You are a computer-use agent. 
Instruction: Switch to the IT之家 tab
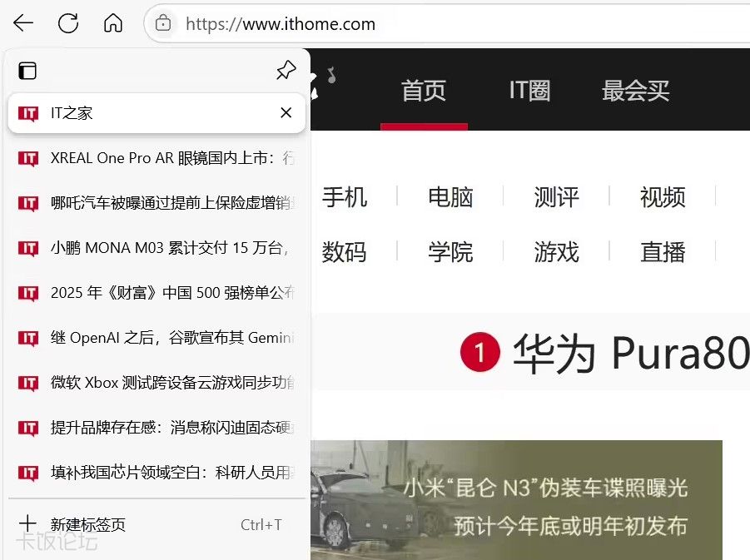click(156, 113)
